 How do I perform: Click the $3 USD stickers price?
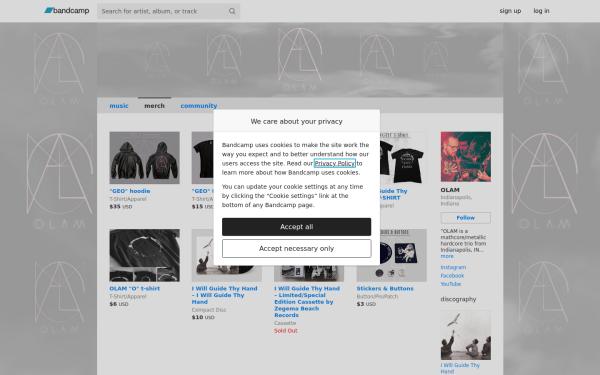pos(366,304)
